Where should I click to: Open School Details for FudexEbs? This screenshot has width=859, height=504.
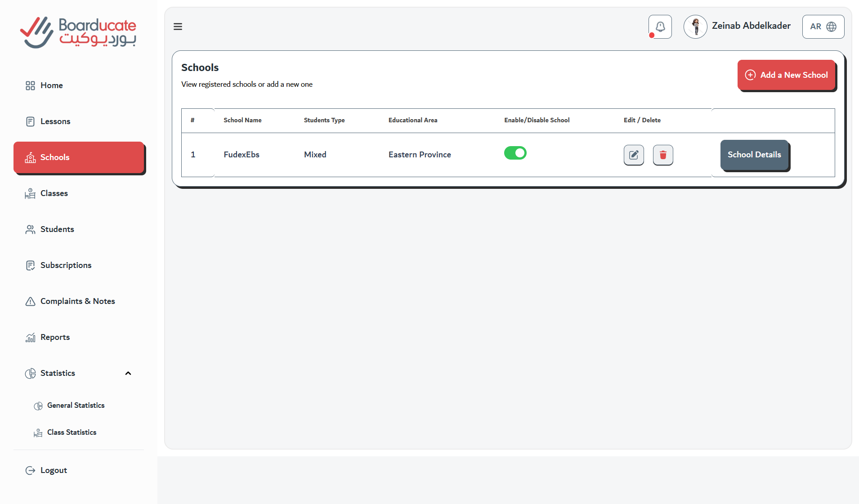click(x=754, y=155)
